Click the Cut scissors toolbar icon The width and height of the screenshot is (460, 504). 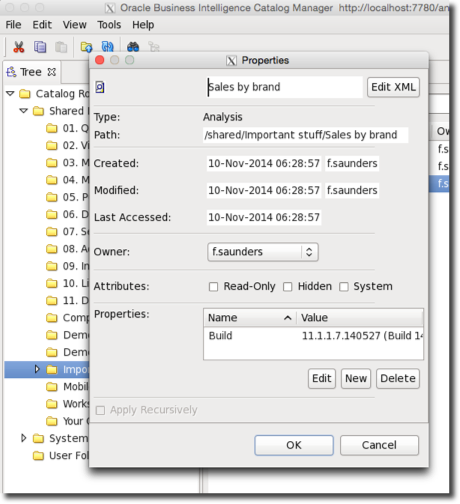click(19, 47)
